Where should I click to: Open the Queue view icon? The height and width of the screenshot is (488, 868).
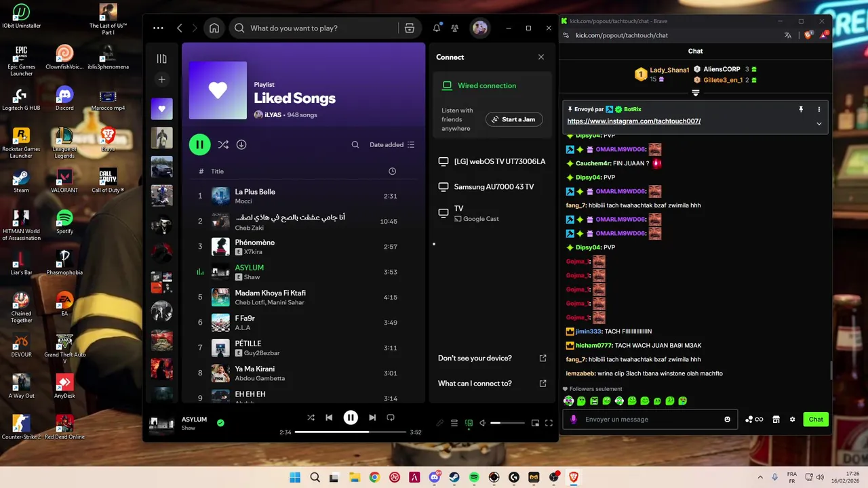[454, 423]
